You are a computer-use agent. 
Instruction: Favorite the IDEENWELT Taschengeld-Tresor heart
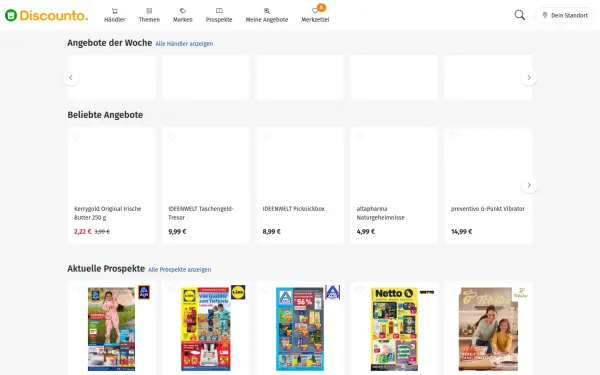(x=171, y=137)
